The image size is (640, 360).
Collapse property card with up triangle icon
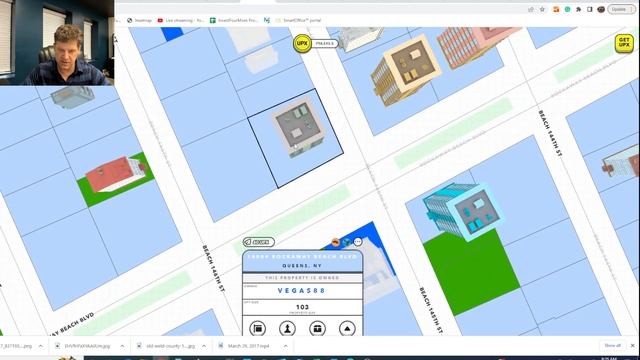pyautogui.click(x=347, y=328)
